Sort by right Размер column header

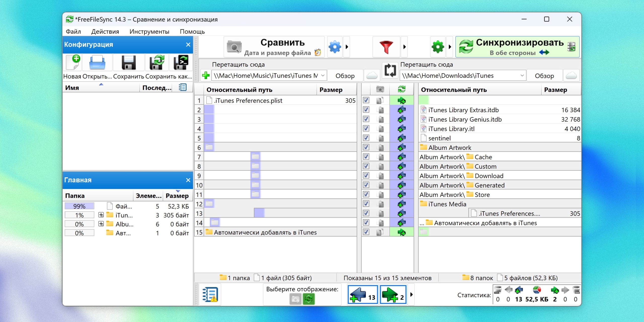coord(561,90)
